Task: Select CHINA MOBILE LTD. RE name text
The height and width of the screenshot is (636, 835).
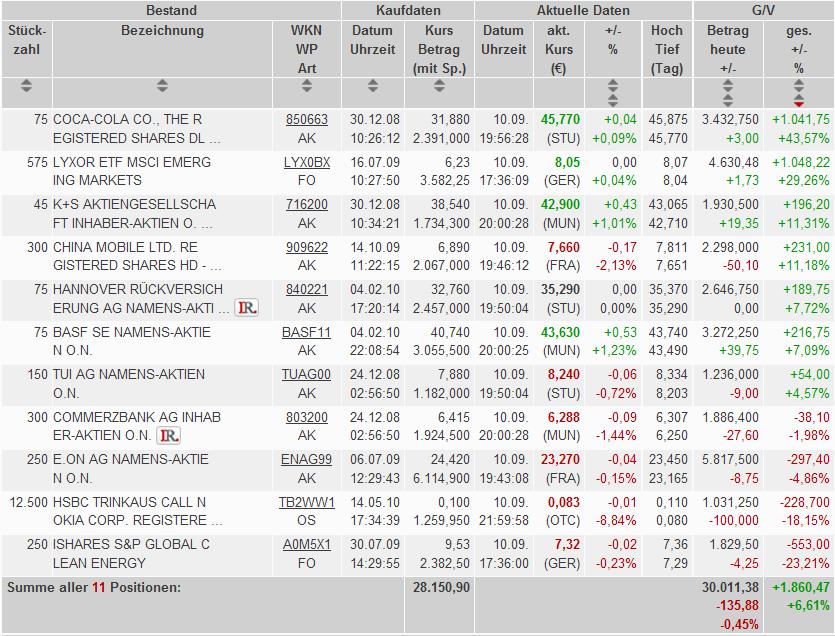Action: 125,247
